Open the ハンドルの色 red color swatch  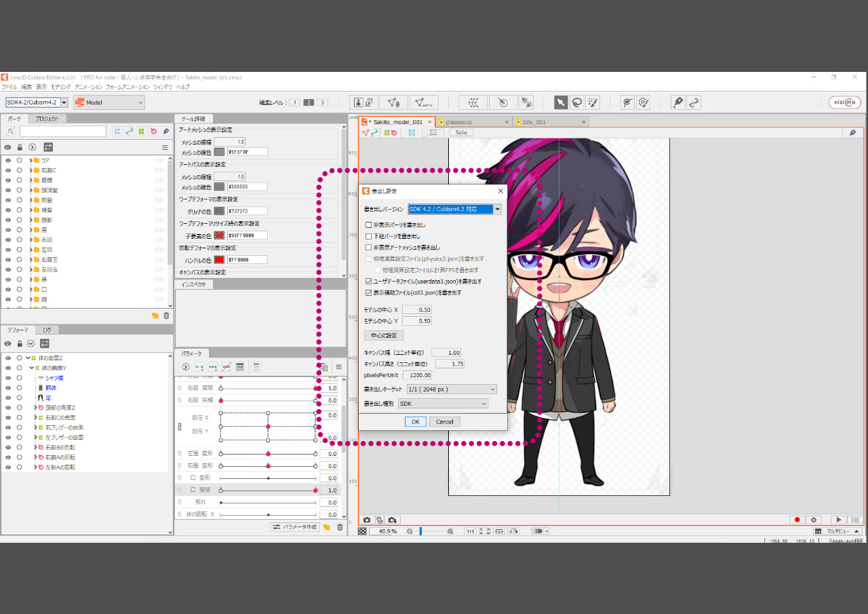coord(219,259)
